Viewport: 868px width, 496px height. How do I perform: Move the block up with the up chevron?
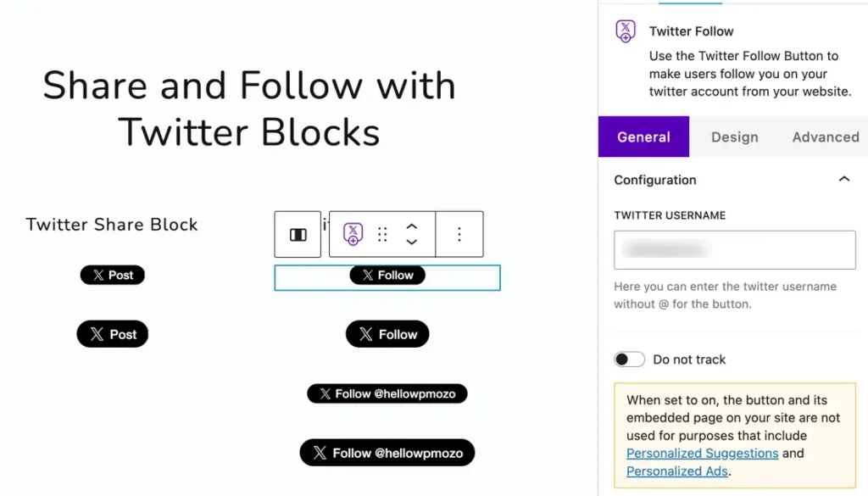point(412,226)
